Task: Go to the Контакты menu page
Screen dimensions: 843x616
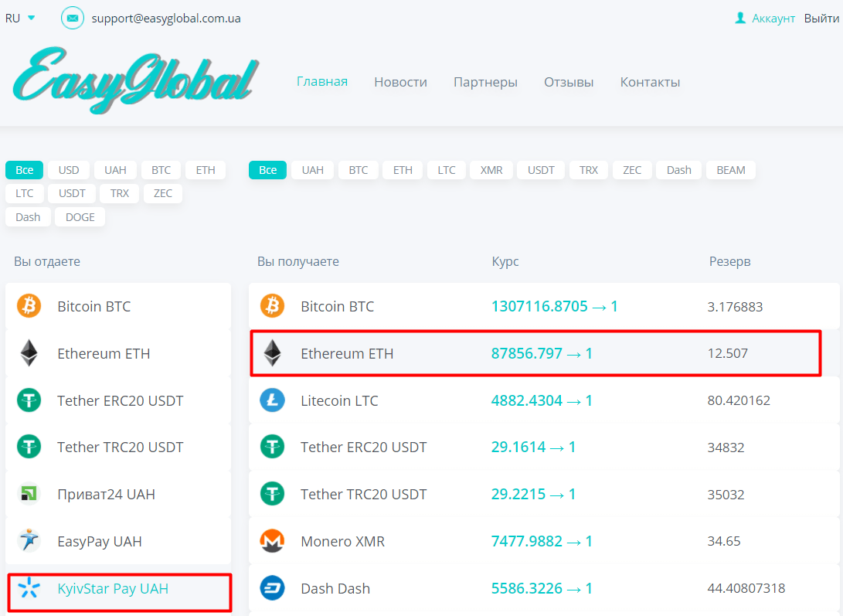Action: (x=650, y=82)
